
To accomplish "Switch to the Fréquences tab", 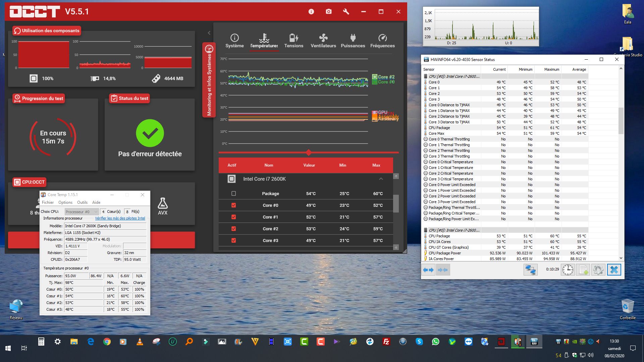I will pyautogui.click(x=382, y=41).
